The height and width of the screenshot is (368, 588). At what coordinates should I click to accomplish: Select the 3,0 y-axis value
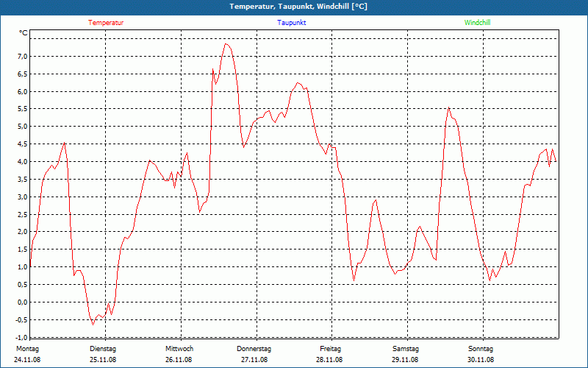(23, 197)
